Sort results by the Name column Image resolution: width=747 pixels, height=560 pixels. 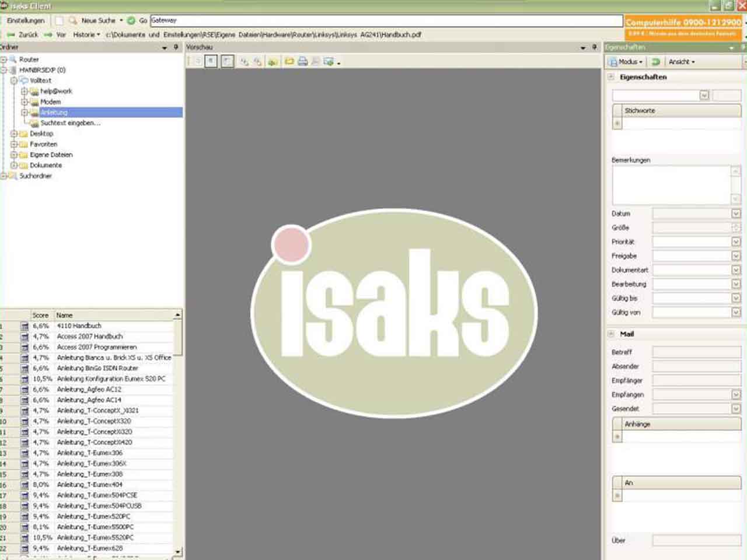[x=114, y=315]
